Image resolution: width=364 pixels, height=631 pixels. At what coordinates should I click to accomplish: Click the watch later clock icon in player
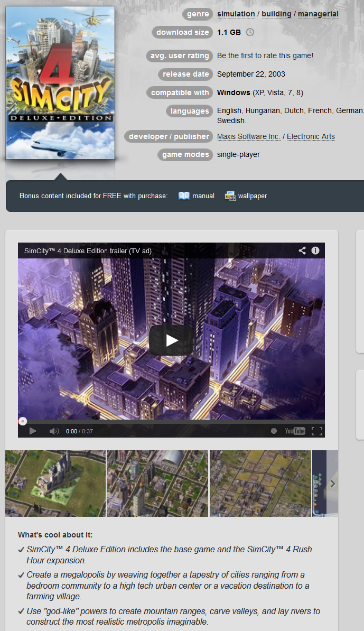(x=274, y=431)
